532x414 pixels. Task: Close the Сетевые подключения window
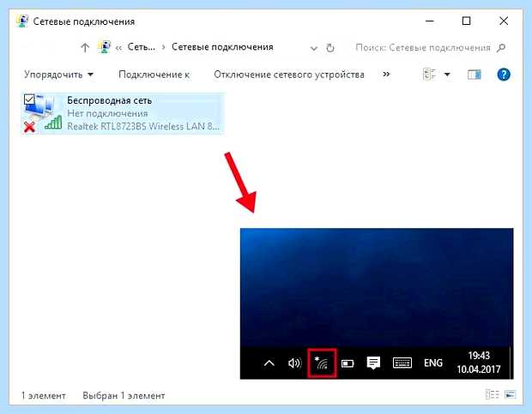(504, 21)
